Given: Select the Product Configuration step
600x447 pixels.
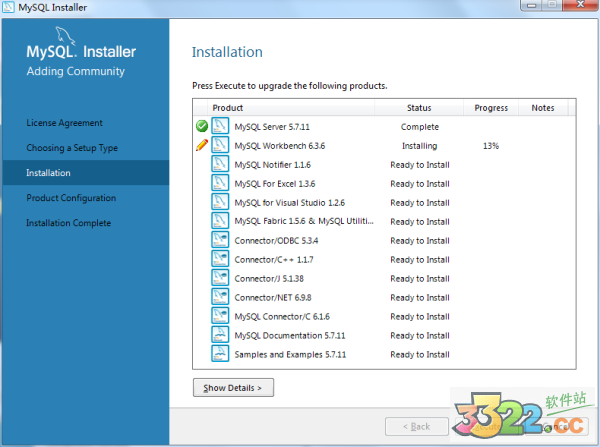Looking at the screenshot, I should pyautogui.click(x=71, y=198).
